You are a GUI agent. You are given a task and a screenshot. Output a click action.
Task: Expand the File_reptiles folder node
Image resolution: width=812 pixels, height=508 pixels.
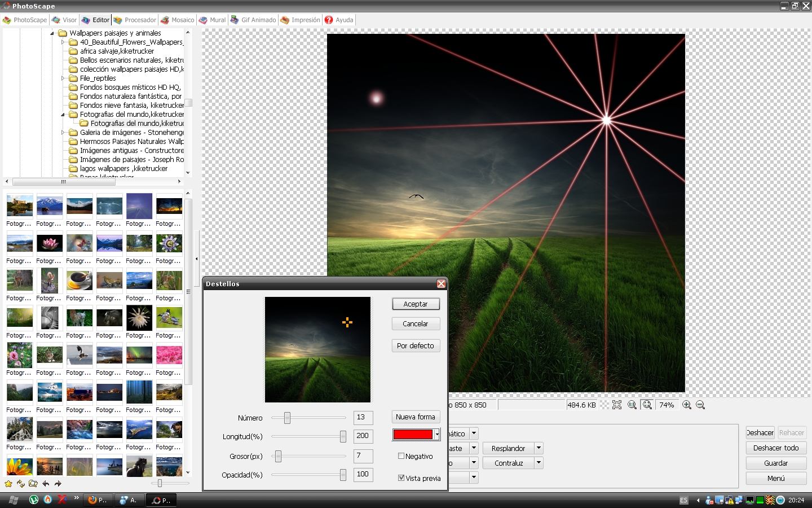(x=63, y=78)
